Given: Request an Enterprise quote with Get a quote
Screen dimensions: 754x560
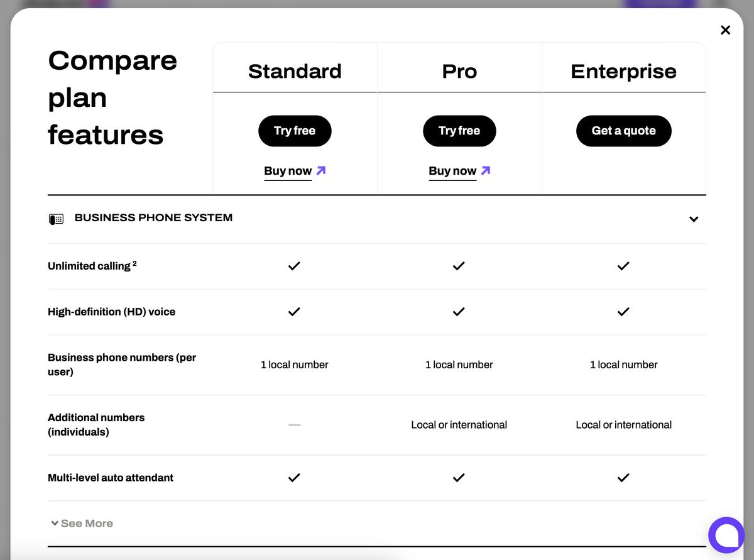Looking at the screenshot, I should coord(623,131).
